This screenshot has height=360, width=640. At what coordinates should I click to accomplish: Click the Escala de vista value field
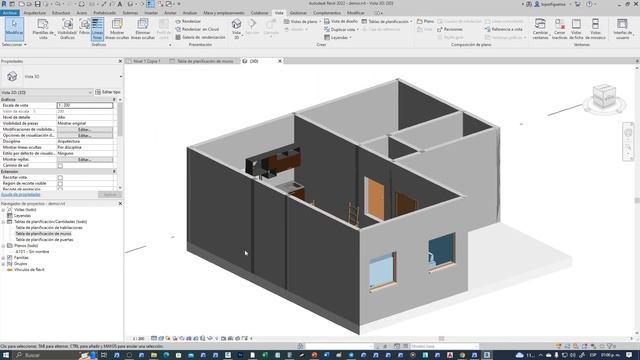(x=84, y=105)
